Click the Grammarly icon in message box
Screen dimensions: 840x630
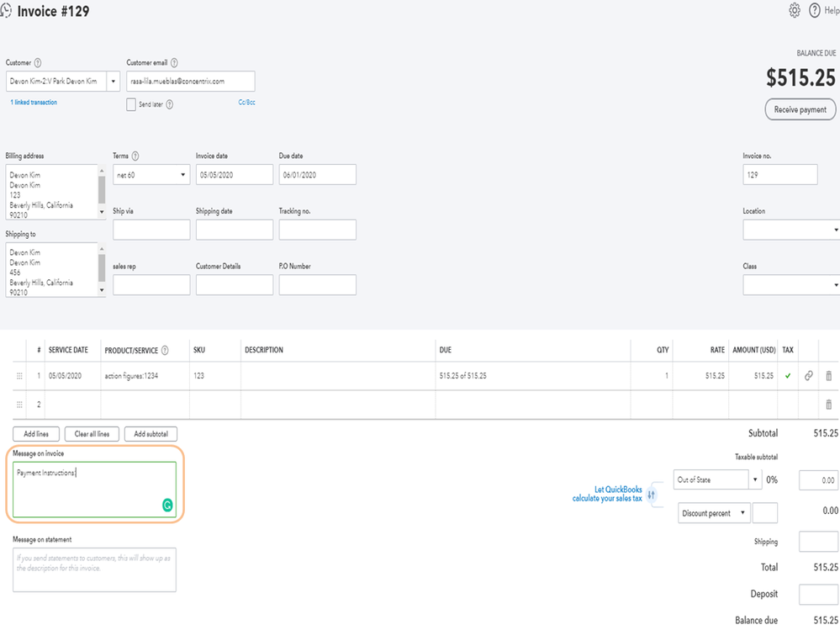pos(167,505)
